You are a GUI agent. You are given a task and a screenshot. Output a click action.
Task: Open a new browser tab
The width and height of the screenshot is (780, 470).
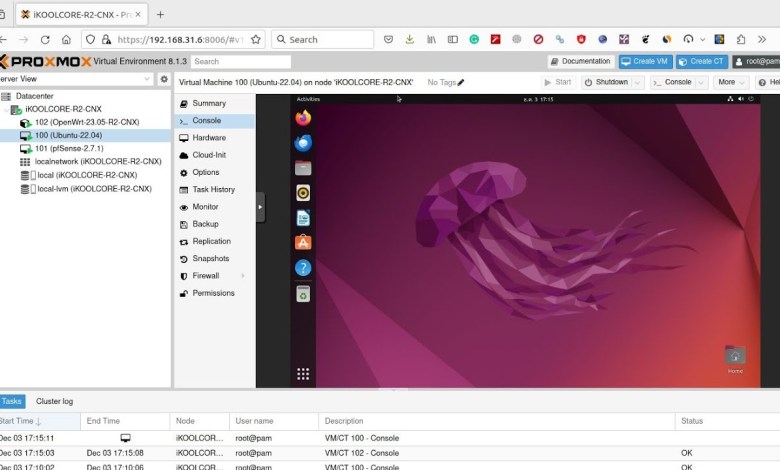[x=160, y=14]
